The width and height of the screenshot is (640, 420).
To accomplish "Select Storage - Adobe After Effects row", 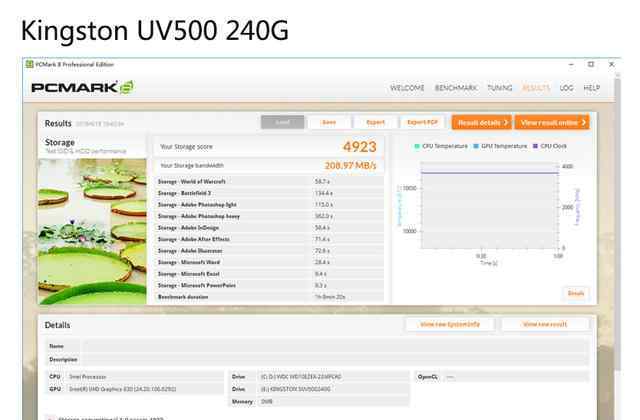I will tap(269, 239).
